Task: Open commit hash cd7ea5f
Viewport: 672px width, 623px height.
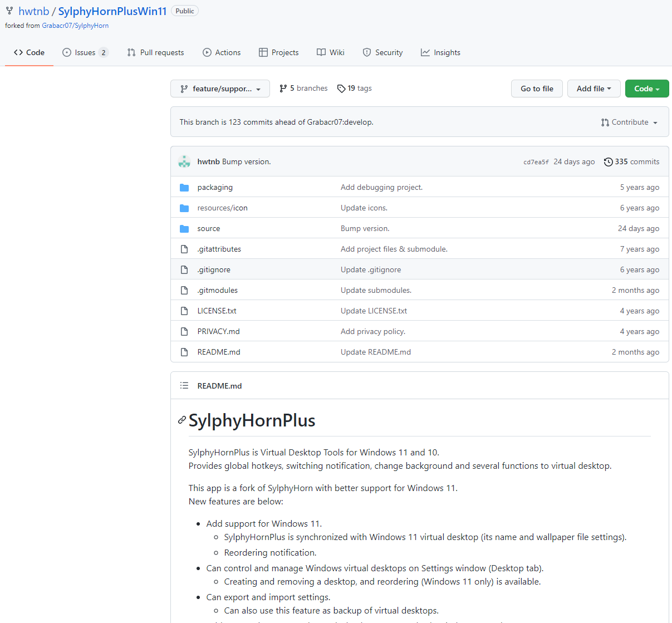Action: [536, 162]
